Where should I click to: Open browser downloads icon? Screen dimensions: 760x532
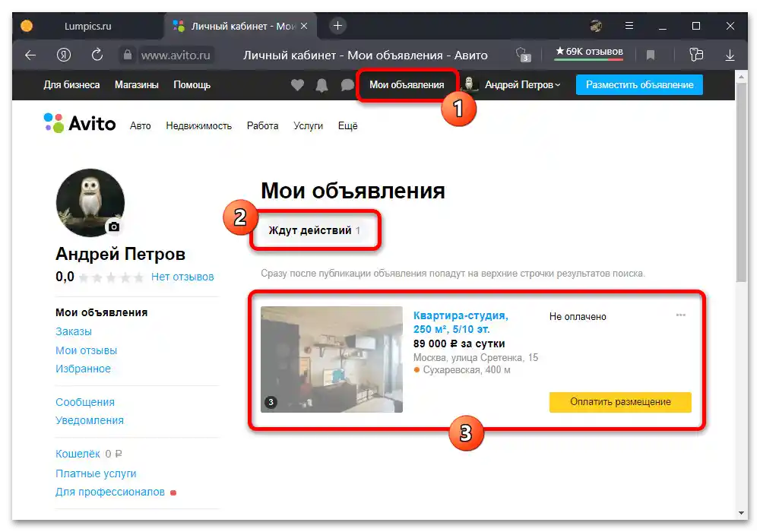coord(730,55)
